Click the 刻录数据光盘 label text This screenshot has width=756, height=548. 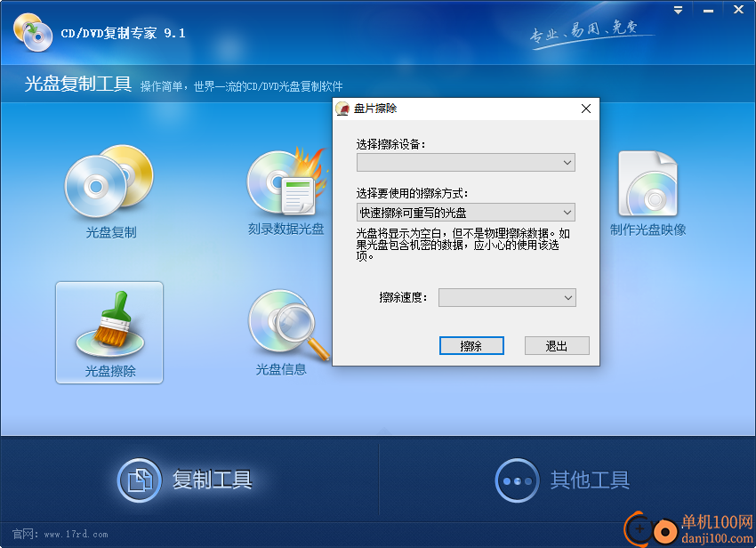(286, 229)
